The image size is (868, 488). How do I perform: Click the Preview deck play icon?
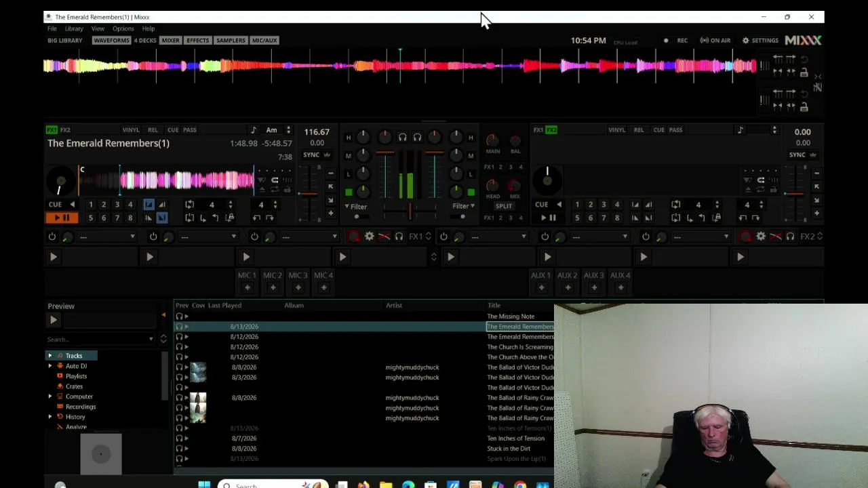tap(54, 320)
